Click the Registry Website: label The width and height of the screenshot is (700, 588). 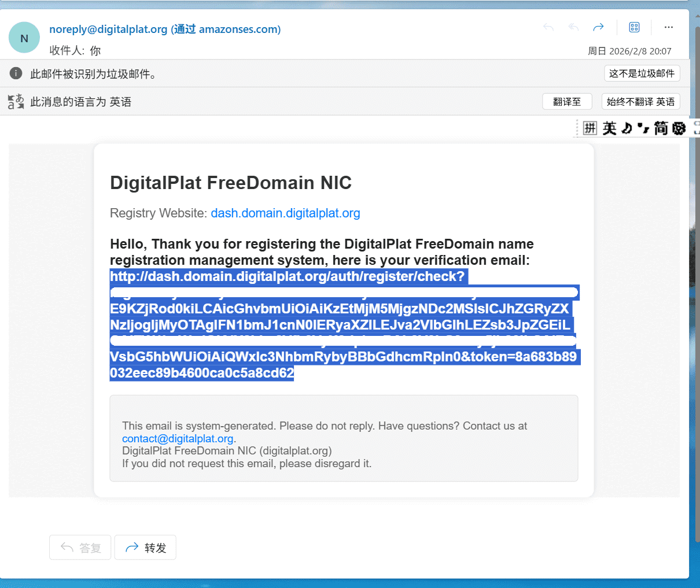(x=159, y=213)
